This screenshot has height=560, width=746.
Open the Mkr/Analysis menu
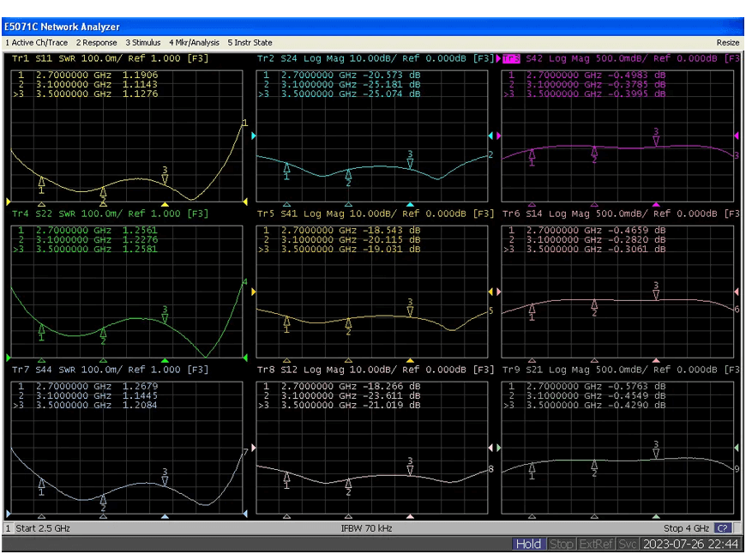(194, 43)
